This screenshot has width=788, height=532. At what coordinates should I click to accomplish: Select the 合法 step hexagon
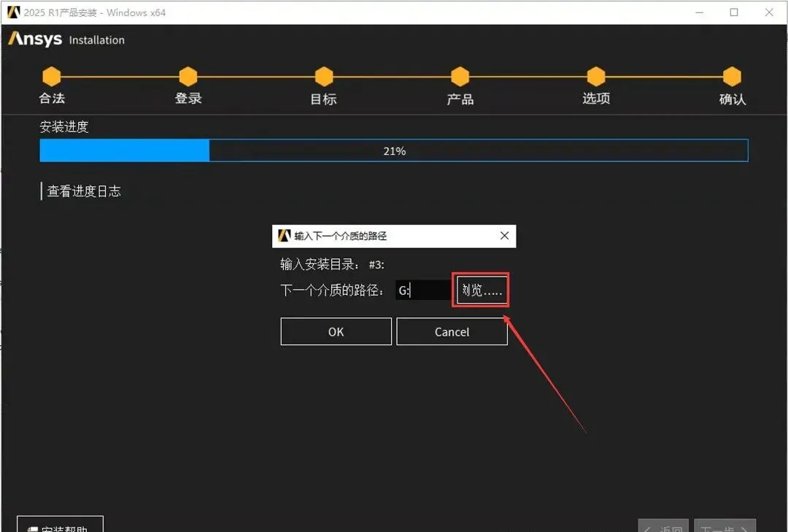click(51, 77)
